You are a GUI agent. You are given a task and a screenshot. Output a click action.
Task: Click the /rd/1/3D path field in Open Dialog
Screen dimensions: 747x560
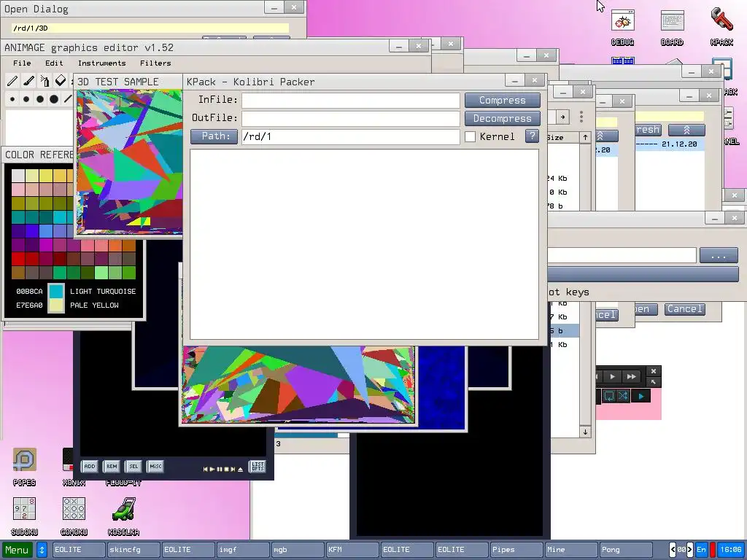tap(150, 28)
